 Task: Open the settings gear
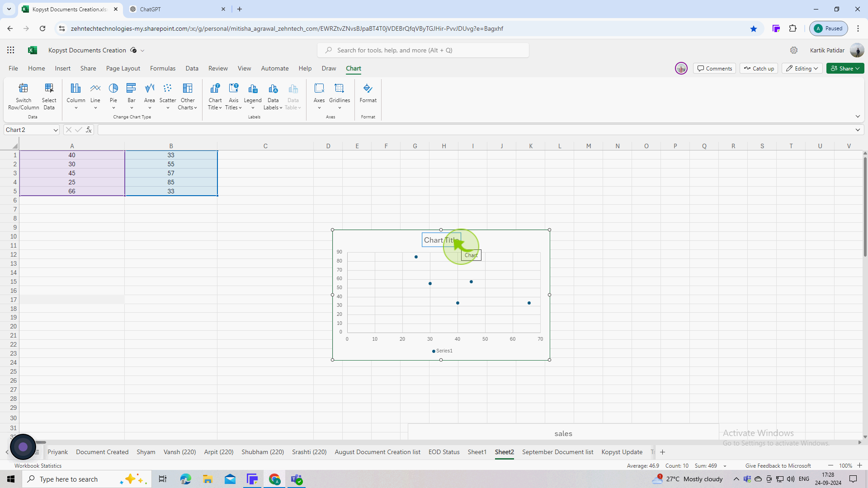[794, 50]
